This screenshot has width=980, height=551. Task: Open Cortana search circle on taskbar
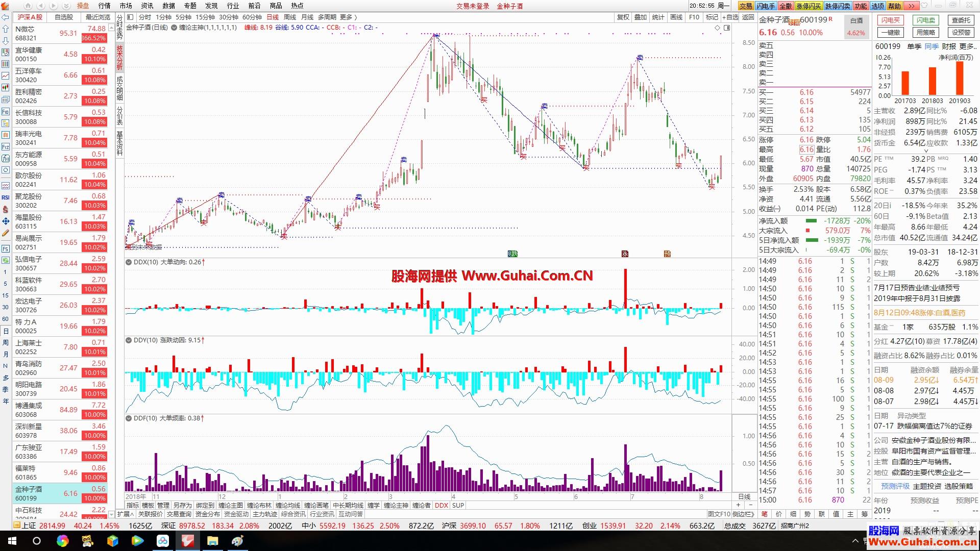click(37, 541)
